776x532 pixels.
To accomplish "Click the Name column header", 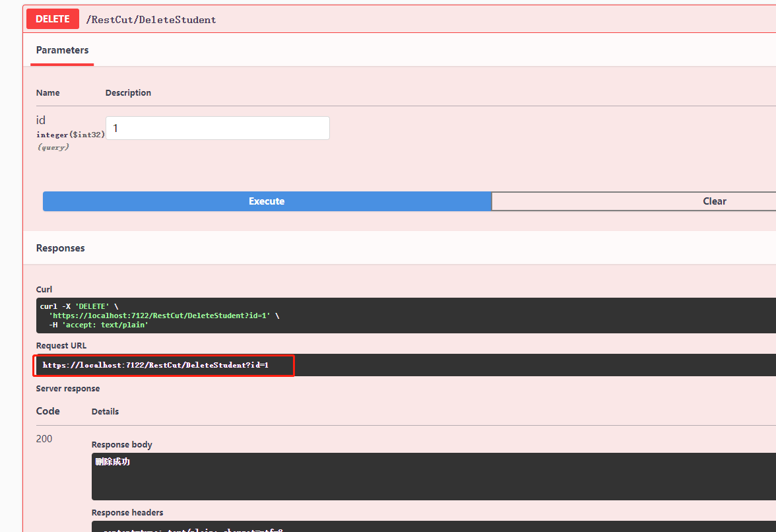I will [48, 93].
